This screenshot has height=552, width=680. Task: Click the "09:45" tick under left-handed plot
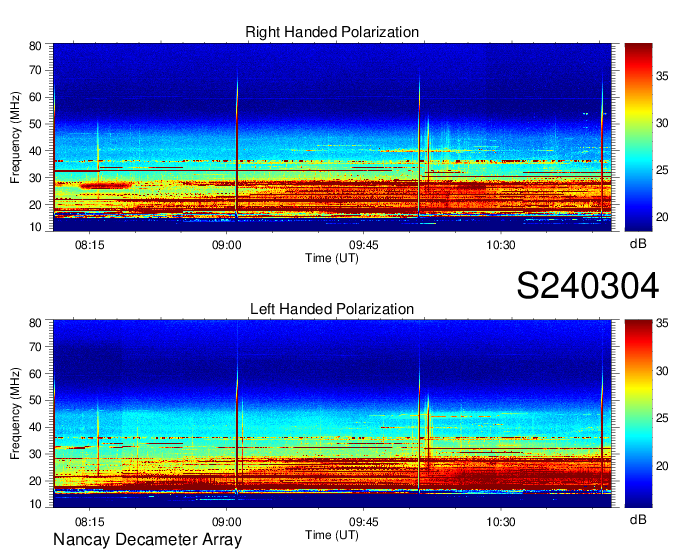click(x=363, y=522)
